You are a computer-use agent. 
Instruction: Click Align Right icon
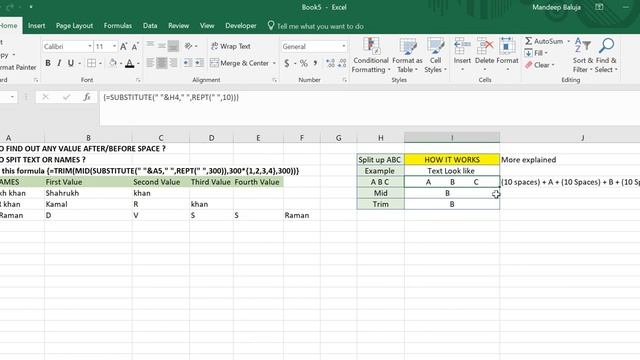coord(173,63)
